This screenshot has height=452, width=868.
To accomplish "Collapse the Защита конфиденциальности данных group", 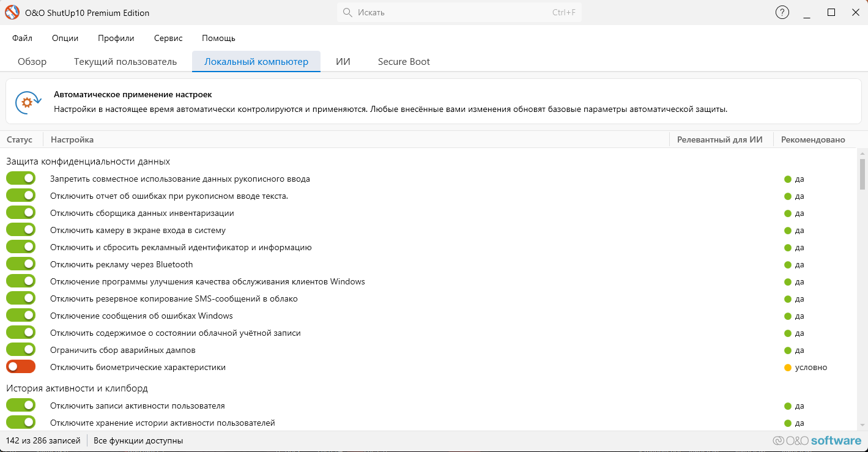I will [88, 161].
